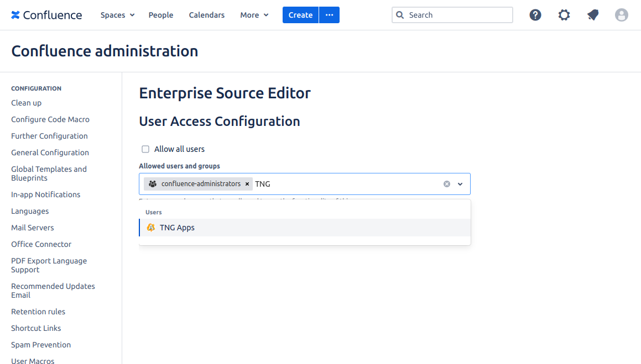Toggle the allowed users dropdown chevron
Screen dimensions: 641x364
tap(460, 184)
